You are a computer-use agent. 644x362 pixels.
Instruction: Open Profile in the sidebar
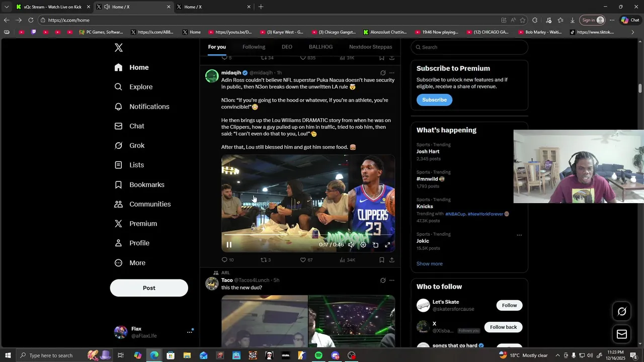[x=132, y=243]
